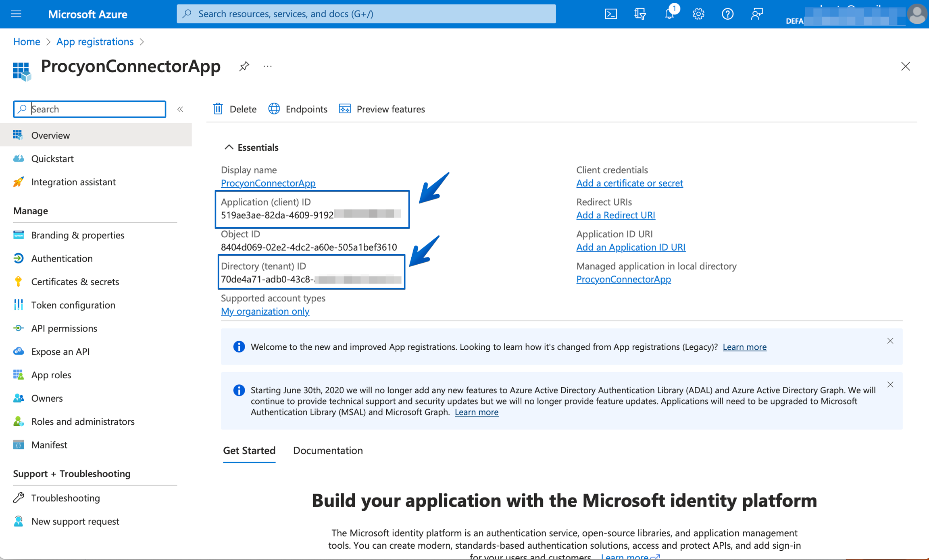The height and width of the screenshot is (560, 929).
Task: Collapse the Essentials section
Action: coord(229,147)
